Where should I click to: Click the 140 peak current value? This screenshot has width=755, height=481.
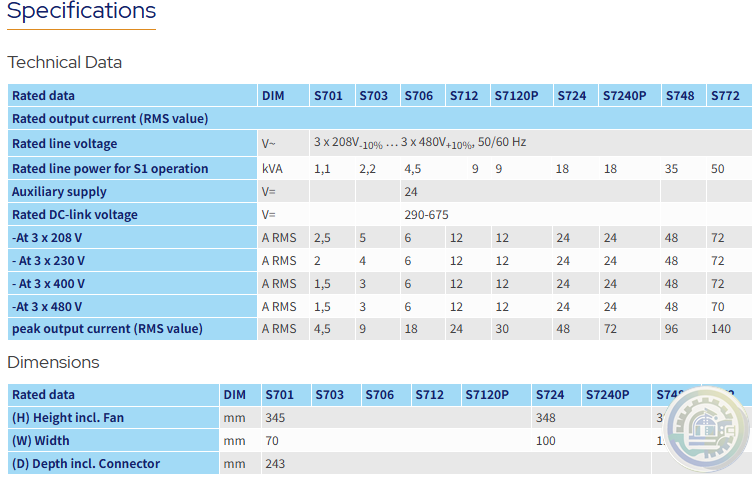pyautogui.click(x=721, y=328)
